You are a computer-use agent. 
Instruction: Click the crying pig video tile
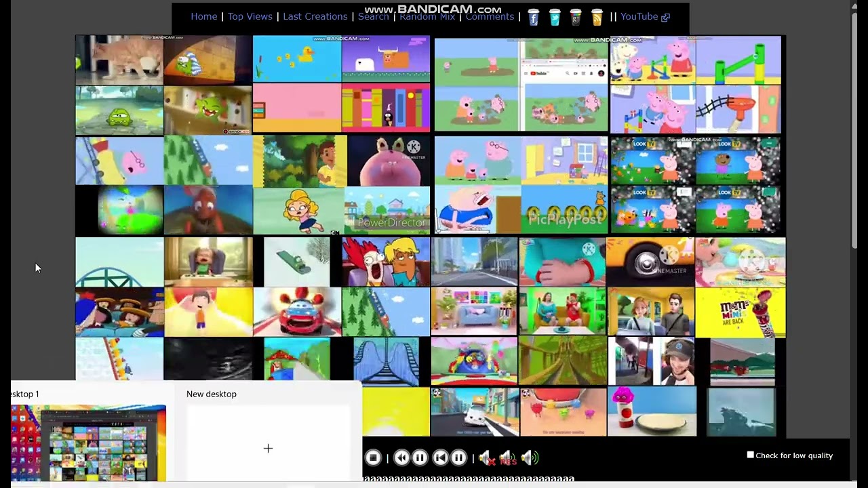(477, 210)
